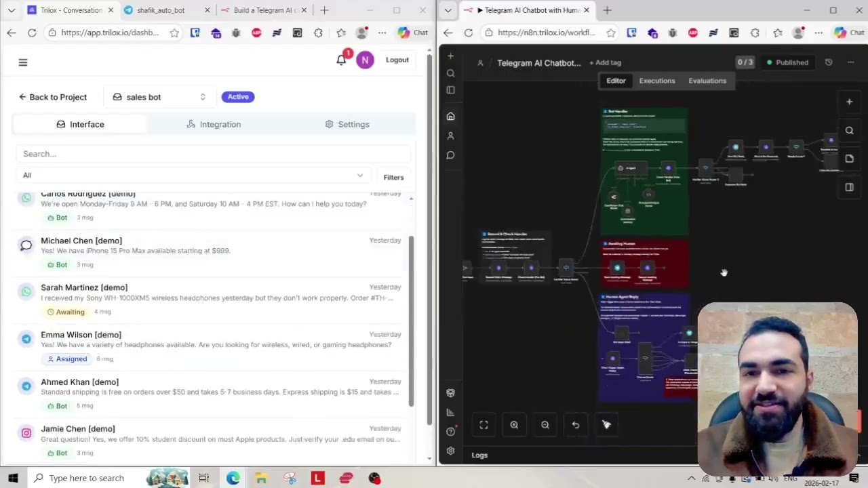This screenshot has height=488, width=868.
Task: Switch to the Interface tab
Action: pos(80,124)
